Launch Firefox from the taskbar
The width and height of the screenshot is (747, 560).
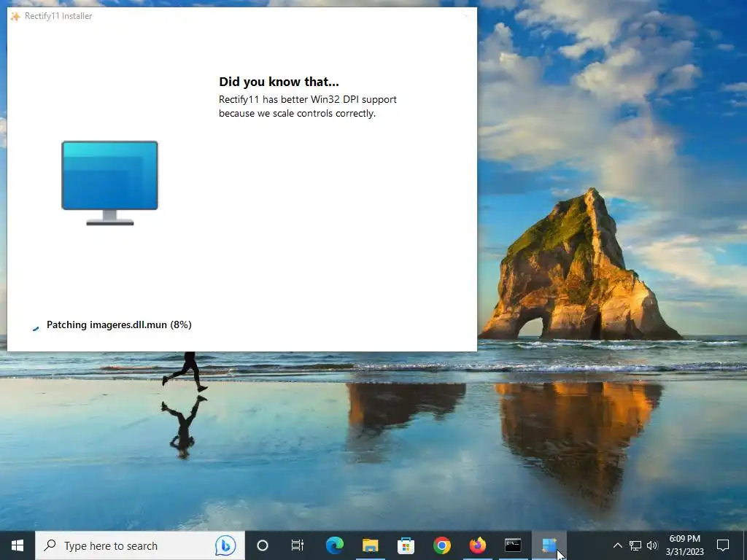click(x=477, y=545)
